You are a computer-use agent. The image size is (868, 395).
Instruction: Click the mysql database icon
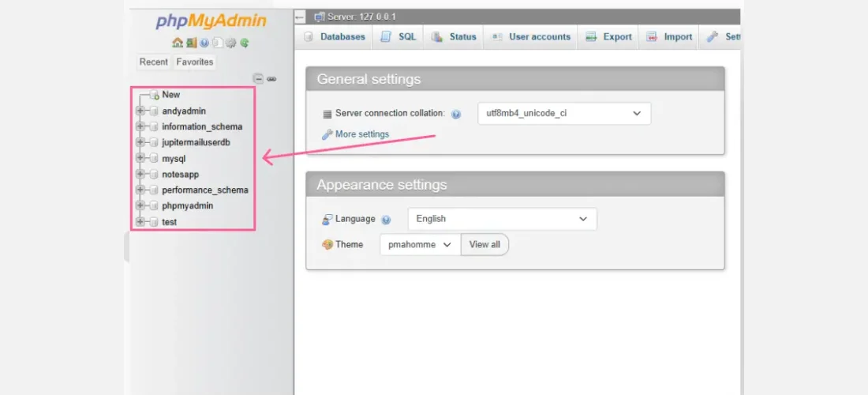point(153,159)
